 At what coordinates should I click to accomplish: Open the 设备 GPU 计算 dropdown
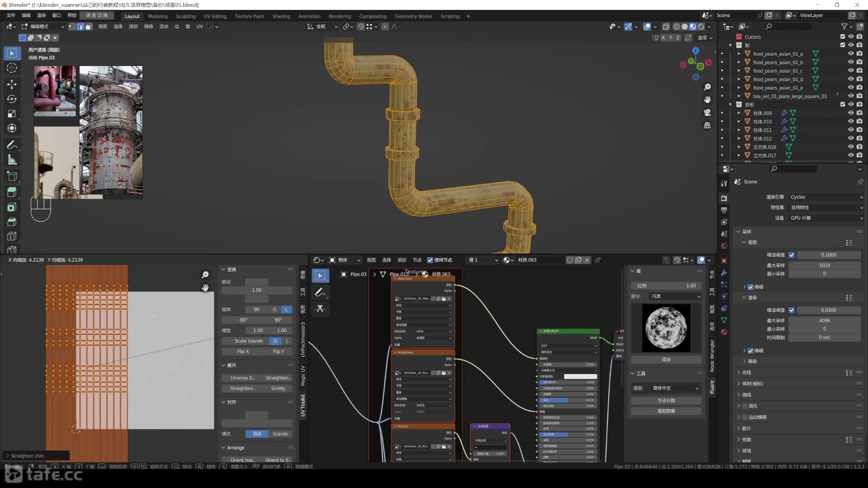pyautogui.click(x=826, y=218)
